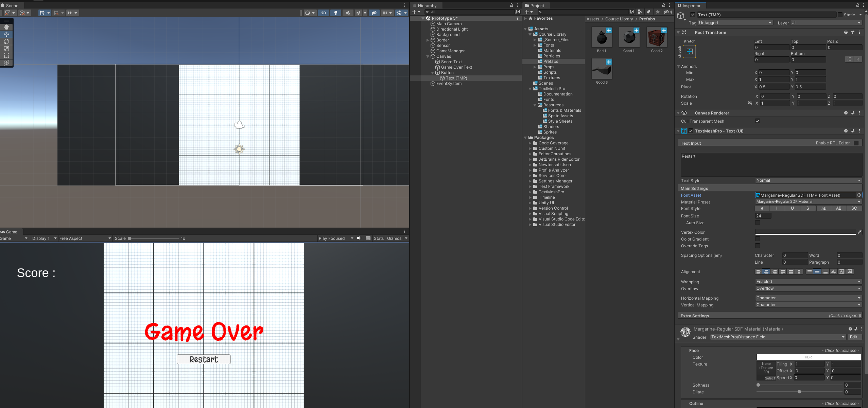
Task: Select the Hand view tool
Action: tap(6, 27)
